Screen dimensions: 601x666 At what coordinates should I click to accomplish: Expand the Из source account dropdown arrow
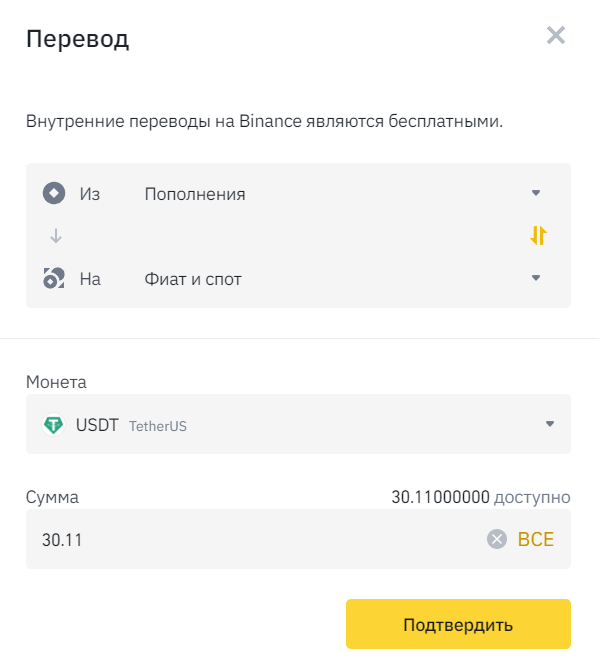coord(536,193)
